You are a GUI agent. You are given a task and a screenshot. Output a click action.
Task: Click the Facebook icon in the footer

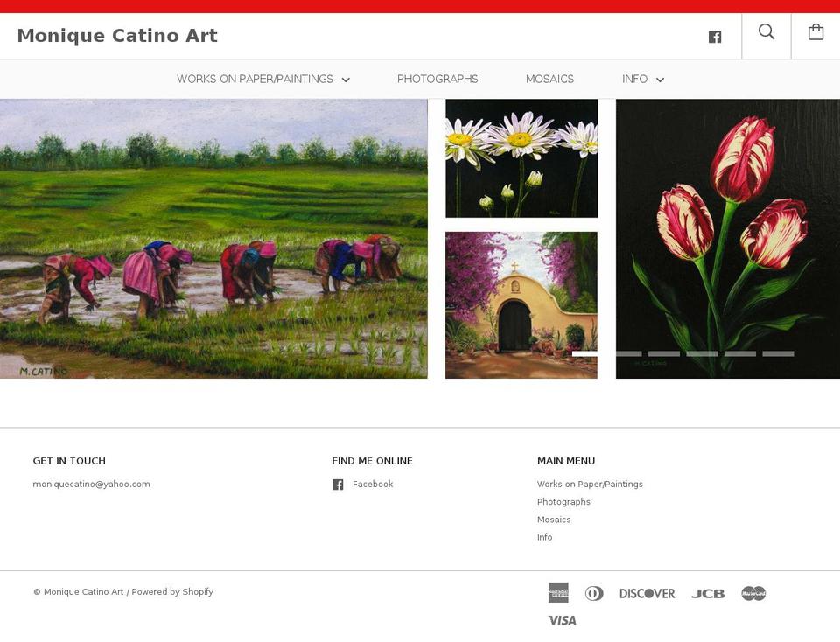(338, 485)
